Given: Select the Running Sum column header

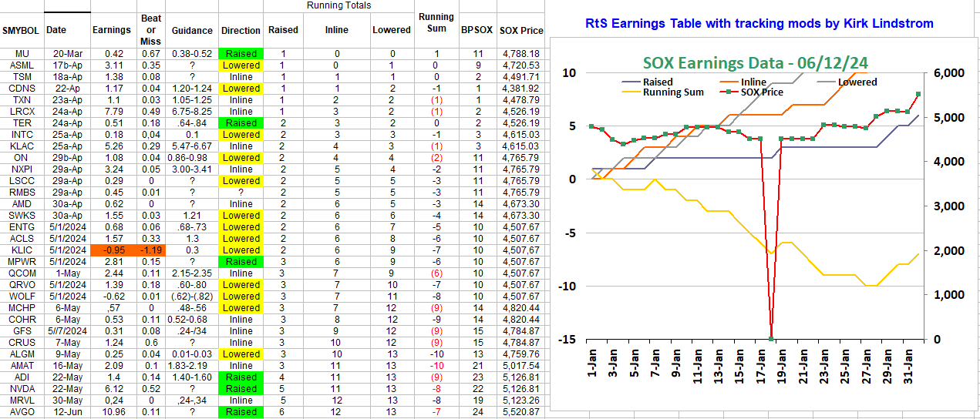Looking at the screenshot, I should click(436, 23).
